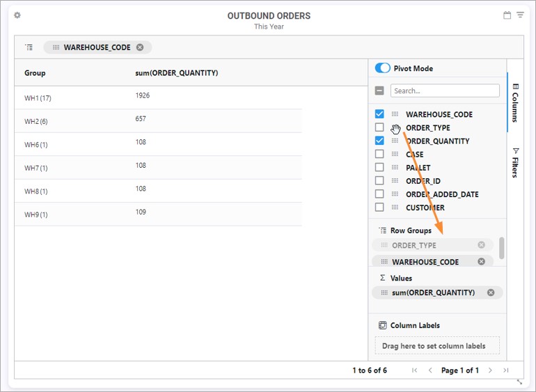Remove sum(ORDER_QUANTITY) from Values
Screen dimensions: 536x392
(x=491, y=292)
